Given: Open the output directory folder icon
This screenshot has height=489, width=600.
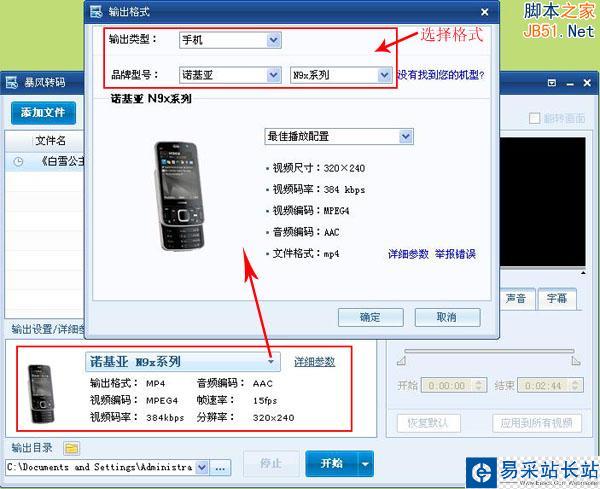Looking at the screenshot, I should pyautogui.click(x=71, y=448).
